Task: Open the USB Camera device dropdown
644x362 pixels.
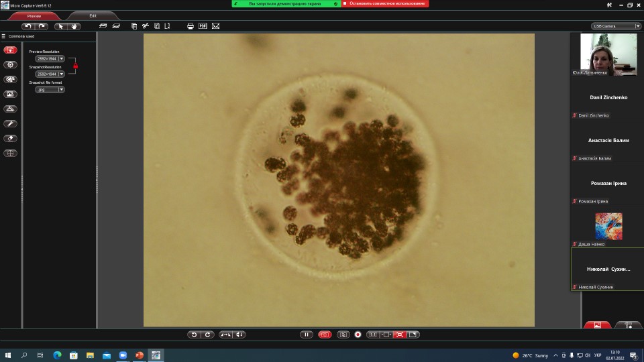Action: tap(616, 26)
